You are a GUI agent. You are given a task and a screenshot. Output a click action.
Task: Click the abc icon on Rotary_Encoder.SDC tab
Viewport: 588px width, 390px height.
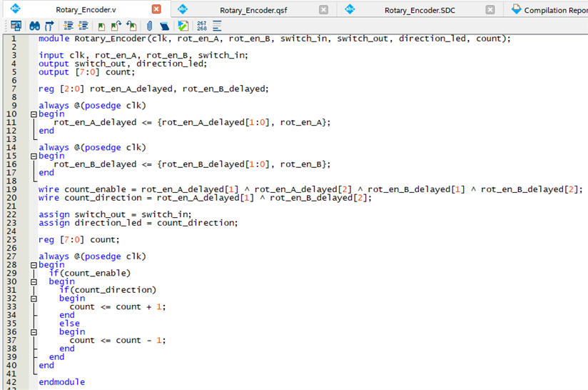click(x=350, y=9)
